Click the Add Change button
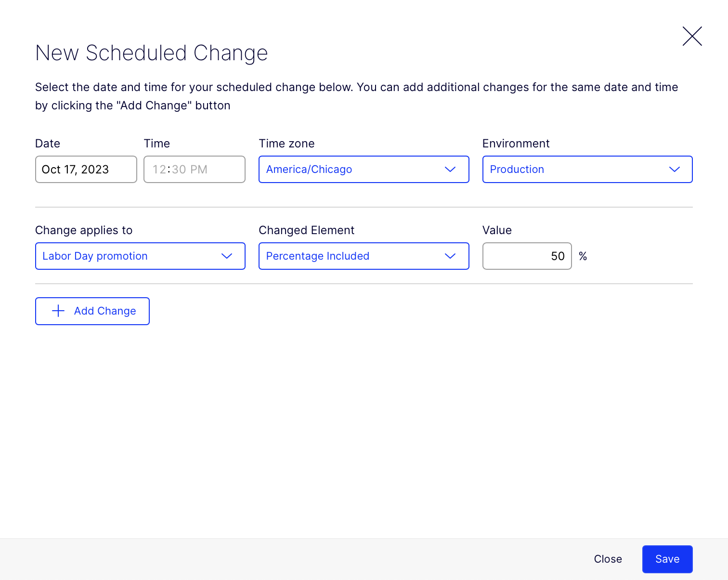Image resolution: width=728 pixels, height=580 pixels. [92, 311]
